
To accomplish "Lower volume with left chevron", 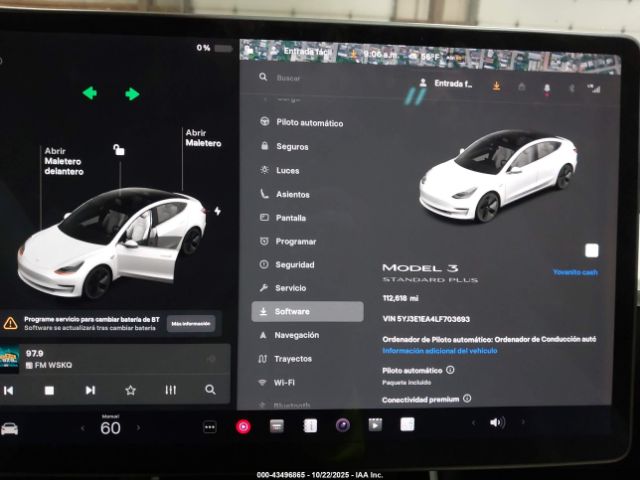I will [x=473, y=422].
